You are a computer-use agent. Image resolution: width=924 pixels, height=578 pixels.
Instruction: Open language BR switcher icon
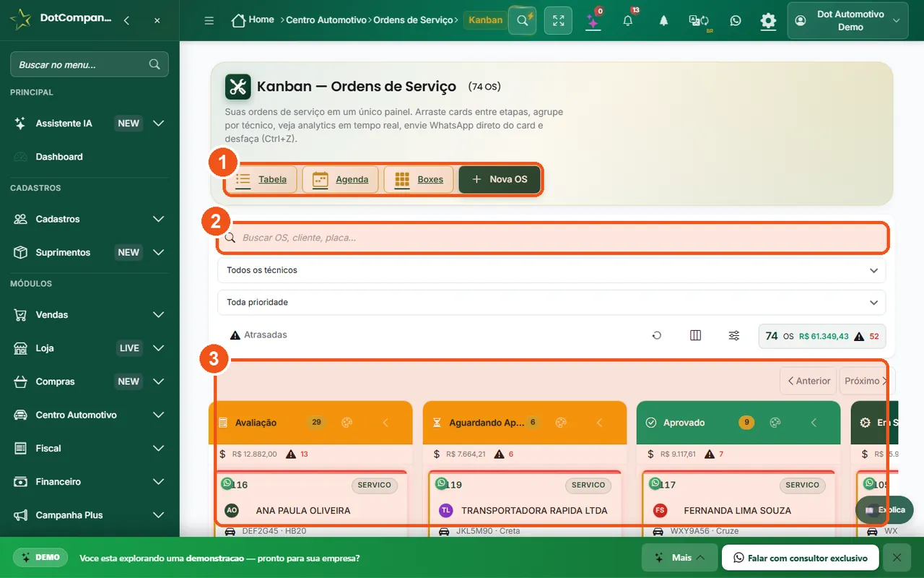tap(699, 21)
